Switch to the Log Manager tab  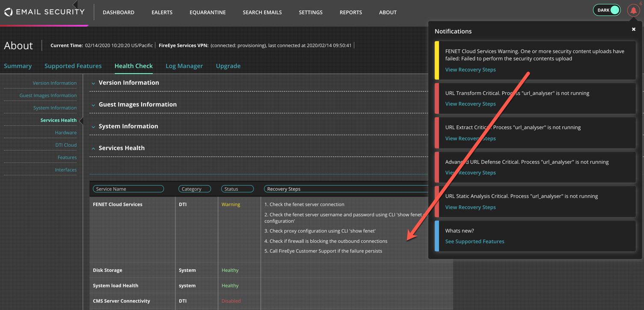(x=184, y=66)
